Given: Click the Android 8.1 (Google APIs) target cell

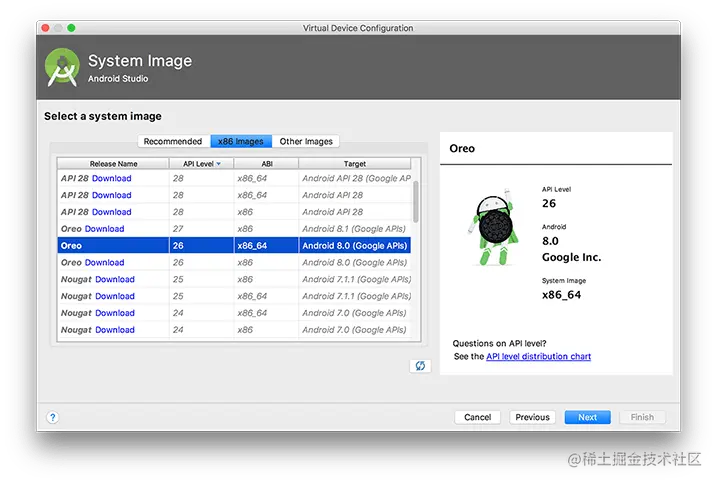Looking at the screenshot, I should [x=354, y=229].
